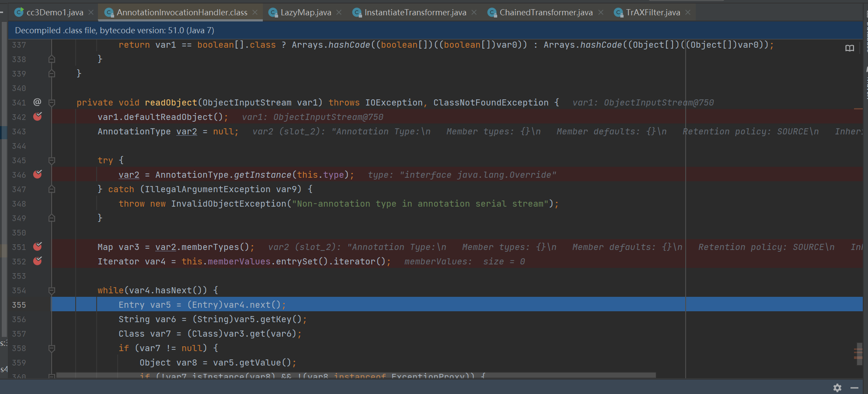Toggle breakpoint on line 351

[38, 246]
